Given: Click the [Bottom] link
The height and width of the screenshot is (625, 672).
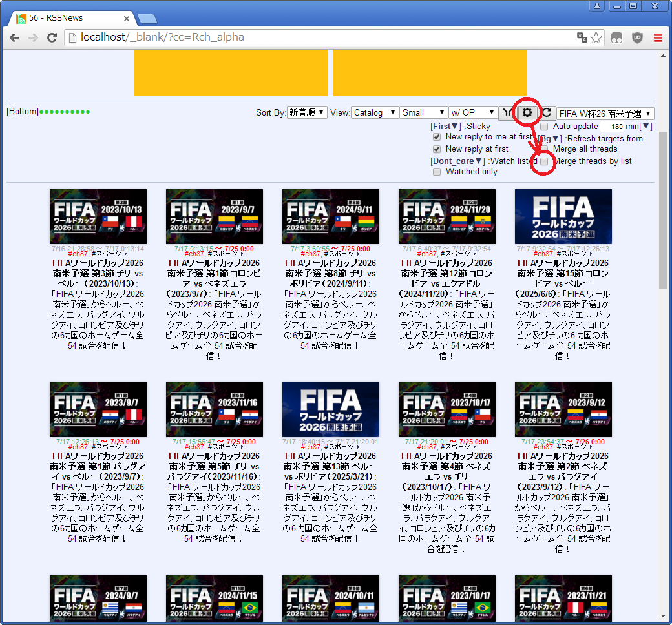Looking at the screenshot, I should pyautogui.click(x=22, y=112).
